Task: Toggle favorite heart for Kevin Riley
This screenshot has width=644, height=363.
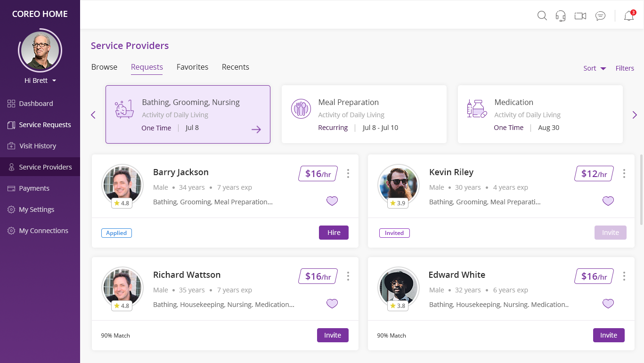Action: (608, 201)
